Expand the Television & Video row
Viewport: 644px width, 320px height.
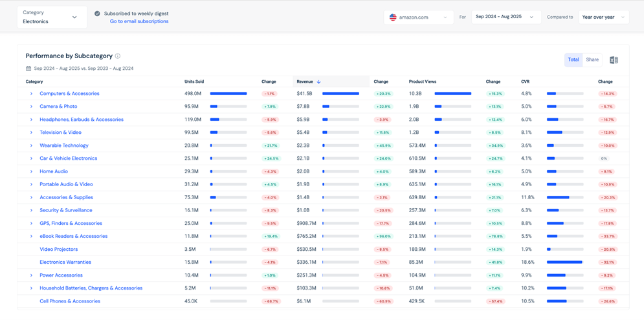tap(31, 133)
